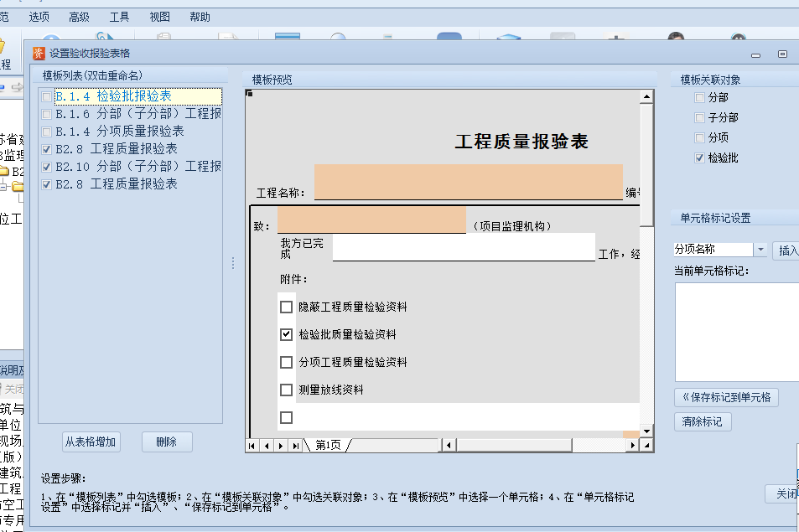Go to next sheet with arrow button
This screenshot has width=799, height=532.
coord(281,446)
